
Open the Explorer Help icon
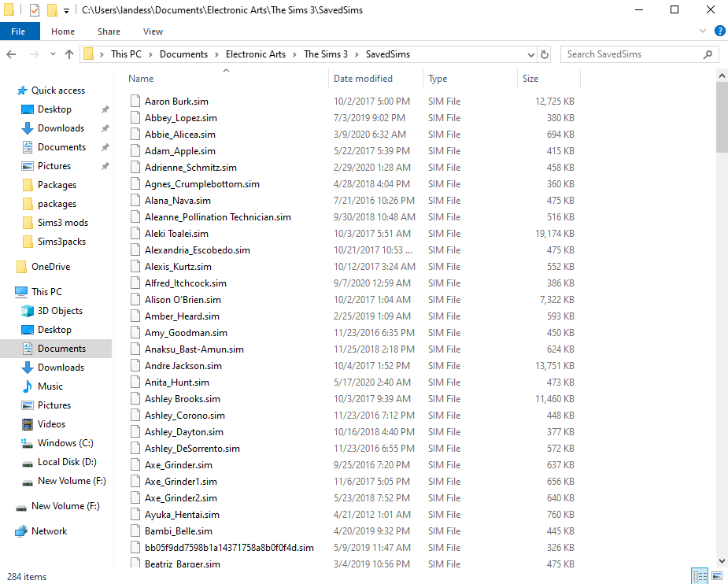[x=719, y=31]
